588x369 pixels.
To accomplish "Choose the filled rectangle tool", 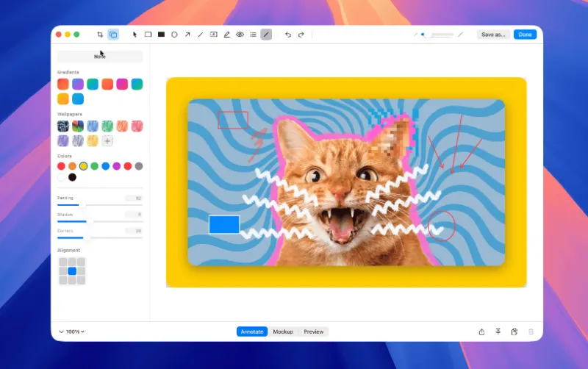I will (x=161, y=35).
